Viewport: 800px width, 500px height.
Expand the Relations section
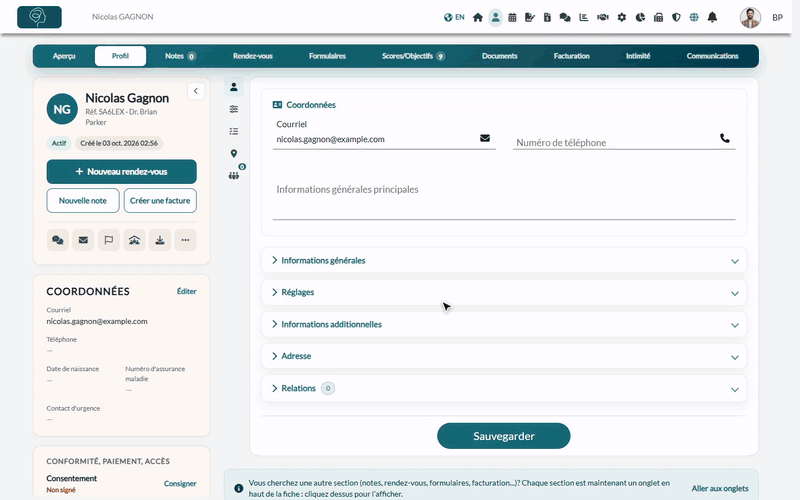pyautogui.click(x=504, y=388)
